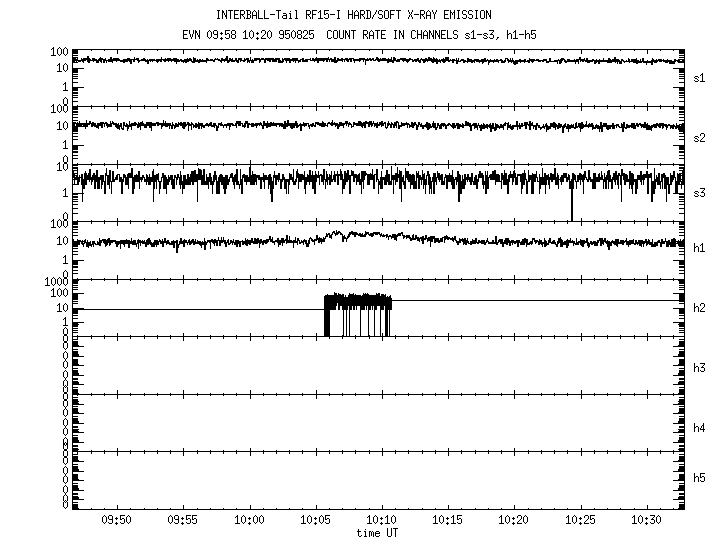
Task: Select the h5 channel label
Action: pos(699,479)
